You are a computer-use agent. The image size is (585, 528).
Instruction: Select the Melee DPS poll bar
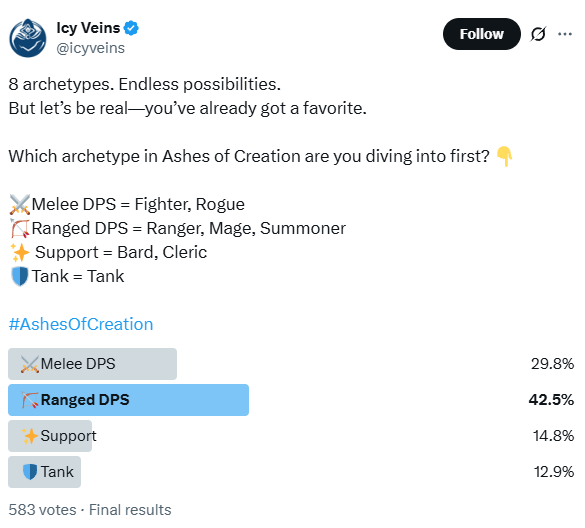(x=93, y=364)
